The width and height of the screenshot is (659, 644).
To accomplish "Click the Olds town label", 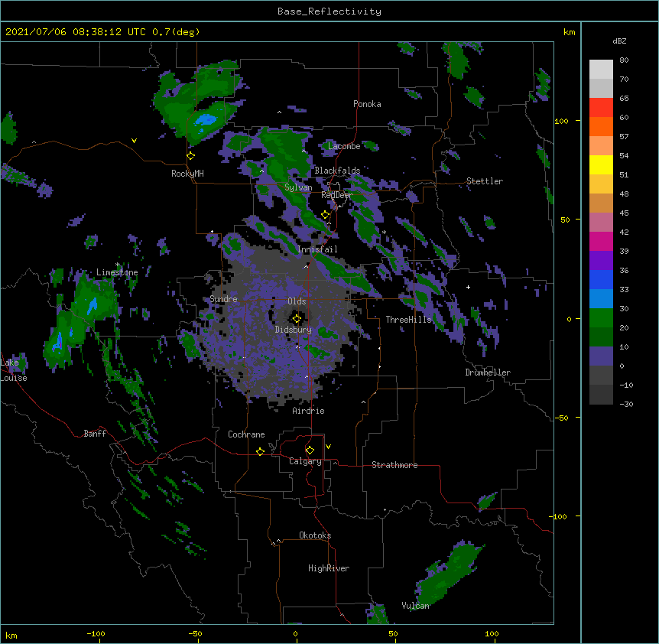I will point(297,301).
